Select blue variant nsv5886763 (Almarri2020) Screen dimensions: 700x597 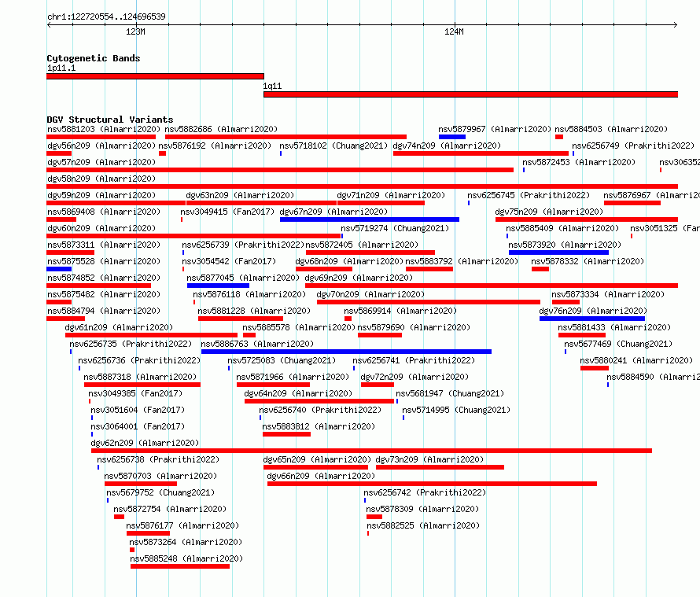click(x=346, y=352)
